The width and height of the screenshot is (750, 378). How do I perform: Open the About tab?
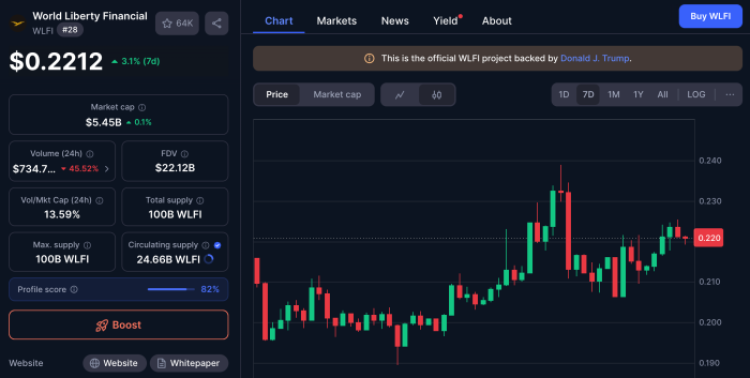(497, 21)
